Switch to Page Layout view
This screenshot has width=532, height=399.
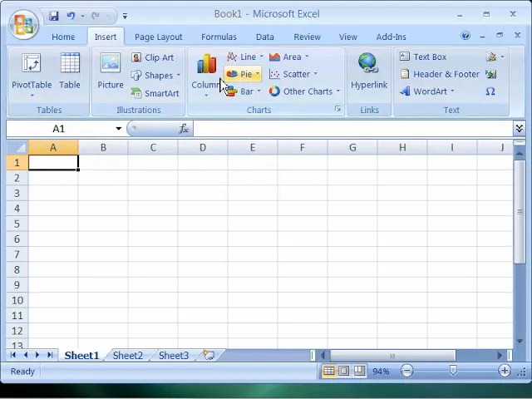[x=343, y=371]
